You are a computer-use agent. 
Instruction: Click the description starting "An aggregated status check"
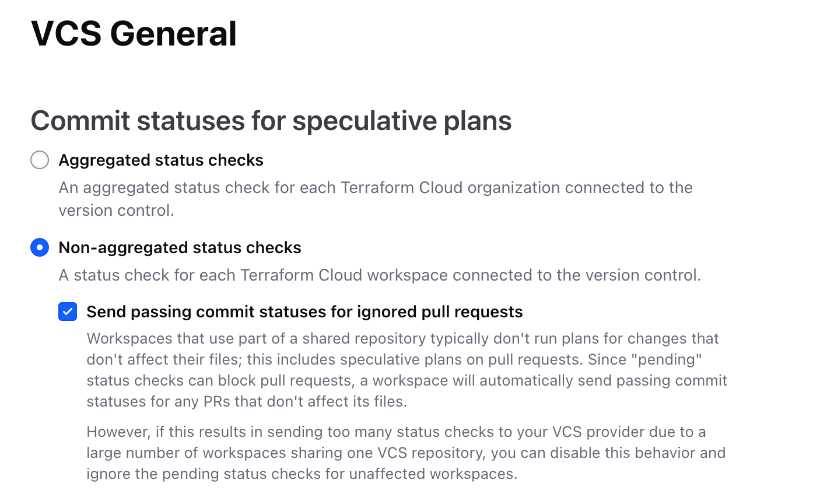[375, 188]
